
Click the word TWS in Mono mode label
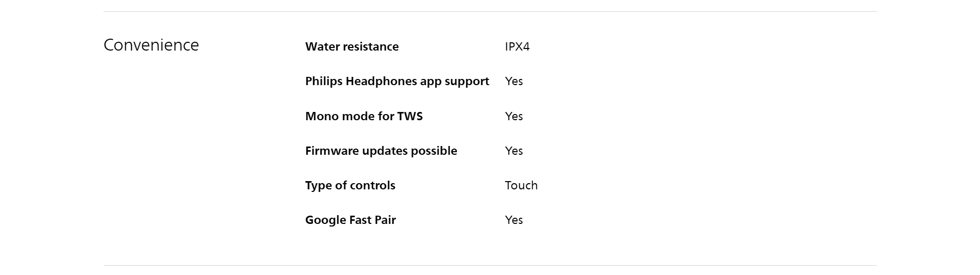tap(410, 116)
